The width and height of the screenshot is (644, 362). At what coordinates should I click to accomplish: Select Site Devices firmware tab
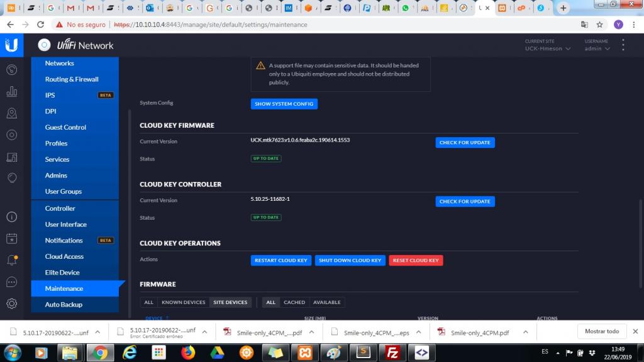230,302
